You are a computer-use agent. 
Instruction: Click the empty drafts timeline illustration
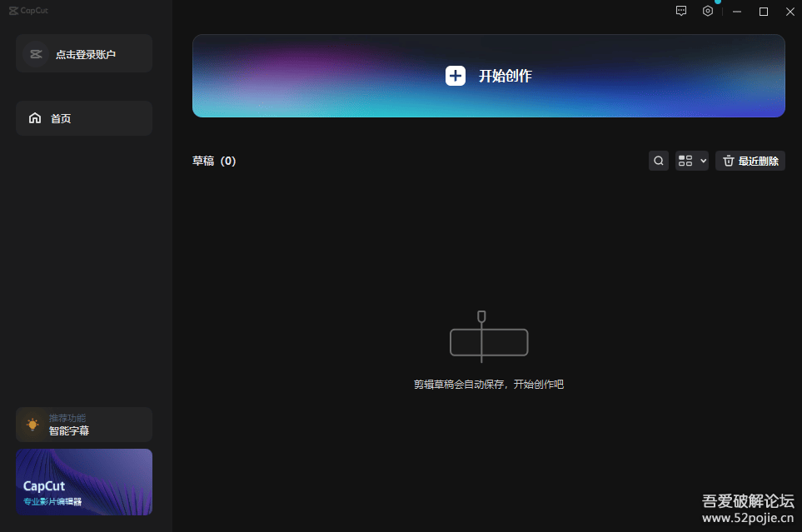pos(489,339)
